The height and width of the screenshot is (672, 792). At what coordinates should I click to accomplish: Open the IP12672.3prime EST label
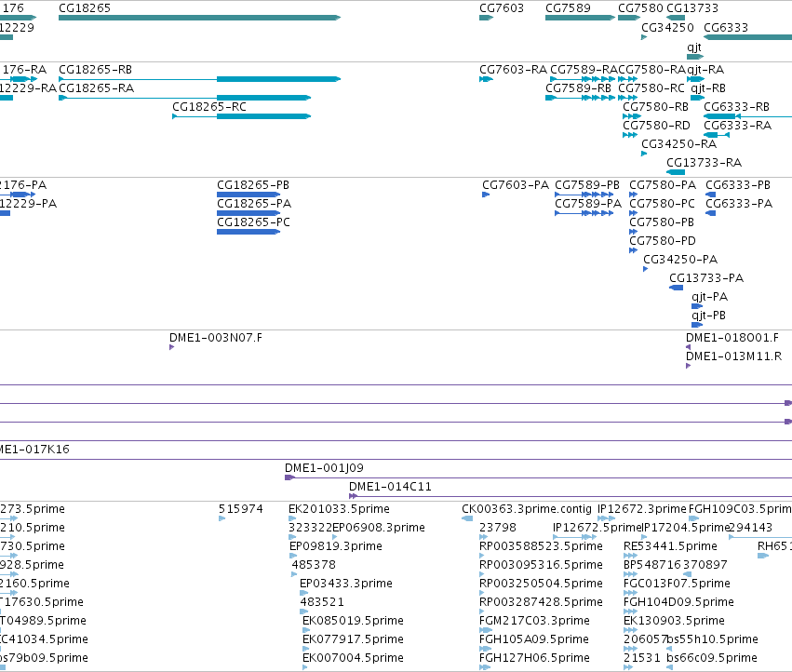(642, 509)
